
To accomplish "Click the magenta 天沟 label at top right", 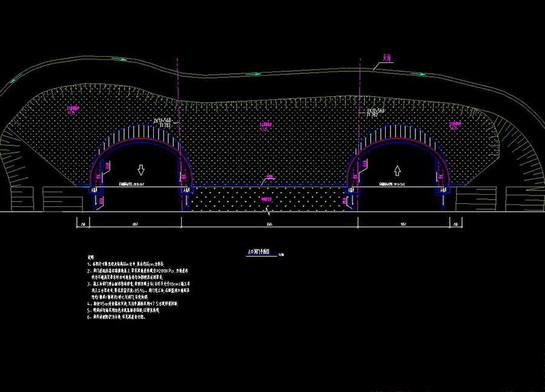I will [x=388, y=59].
